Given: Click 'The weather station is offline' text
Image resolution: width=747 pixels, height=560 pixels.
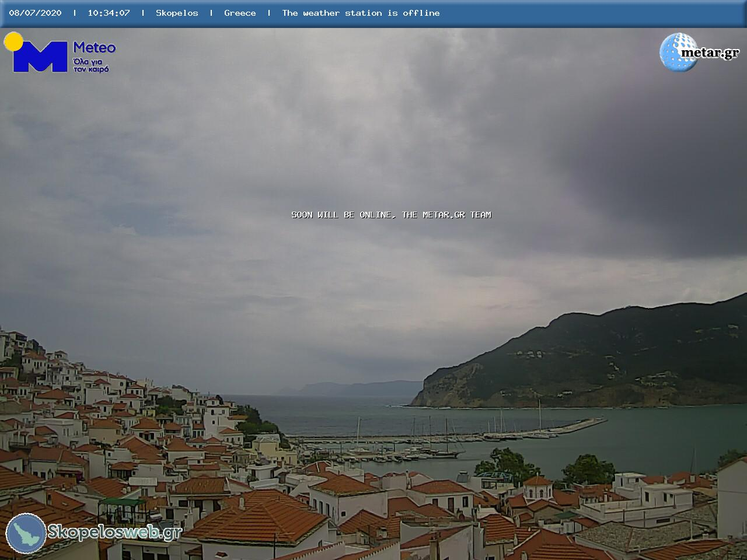Looking at the screenshot, I should tap(361, 13).
